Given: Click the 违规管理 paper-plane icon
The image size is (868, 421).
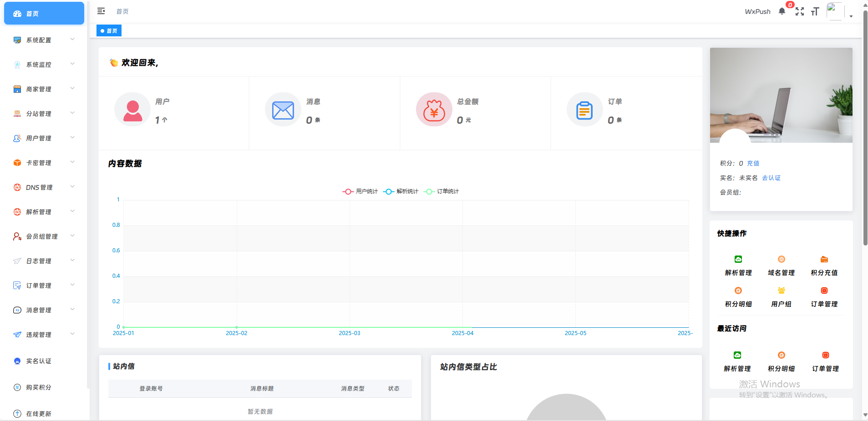Looking at the screenshot, I should 17,335.
